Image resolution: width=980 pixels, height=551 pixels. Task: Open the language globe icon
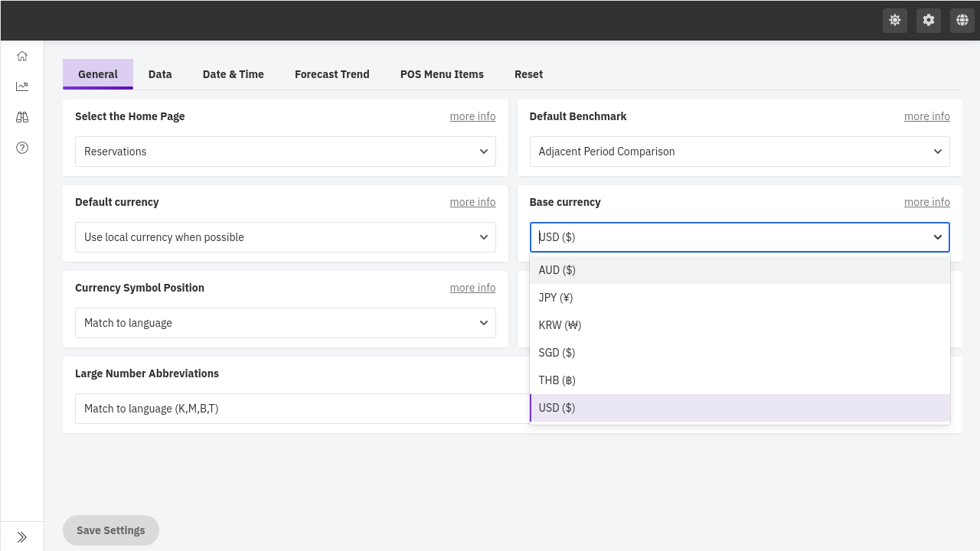[962, 21]
